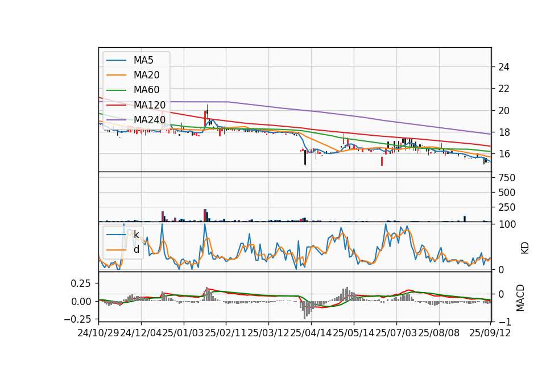Click the 25/02/11 date tick label
Image resolution: width=546 pixels, height=392 pixels.
(226, 333)
